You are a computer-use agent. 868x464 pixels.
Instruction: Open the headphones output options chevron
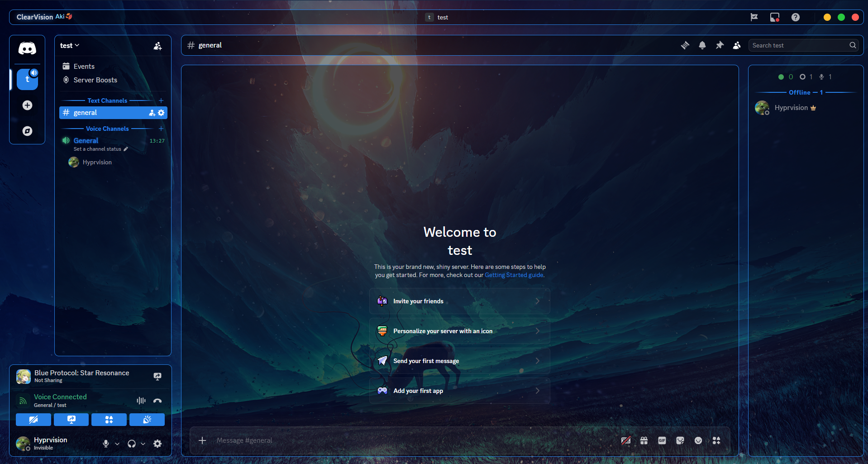click(143, 444)
